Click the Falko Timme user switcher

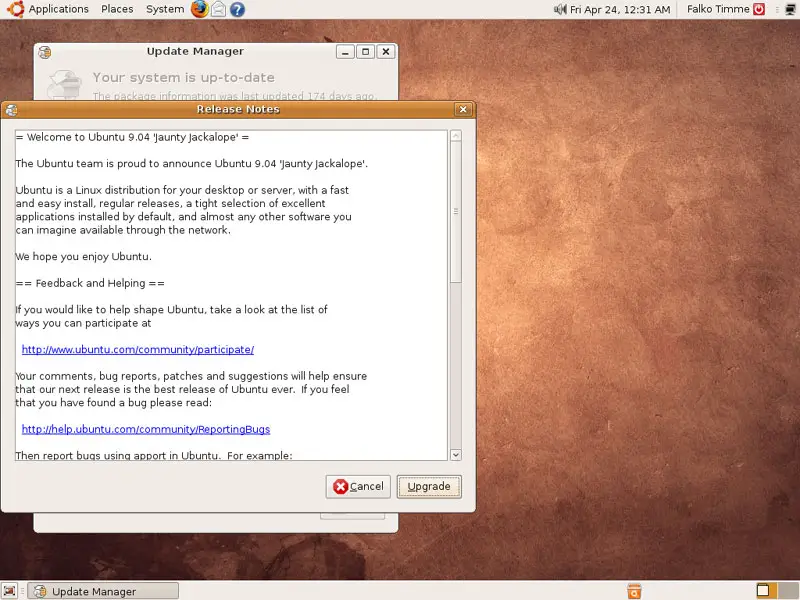click(x=718, y=9)
